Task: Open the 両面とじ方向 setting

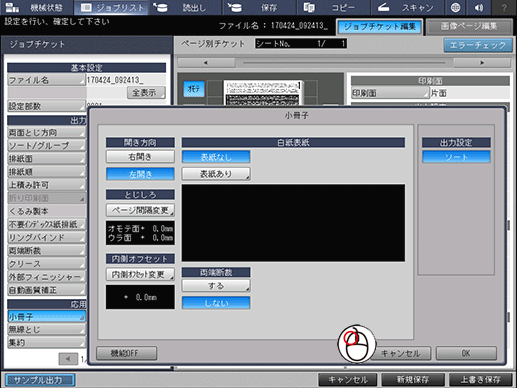Action: [46, 132]
